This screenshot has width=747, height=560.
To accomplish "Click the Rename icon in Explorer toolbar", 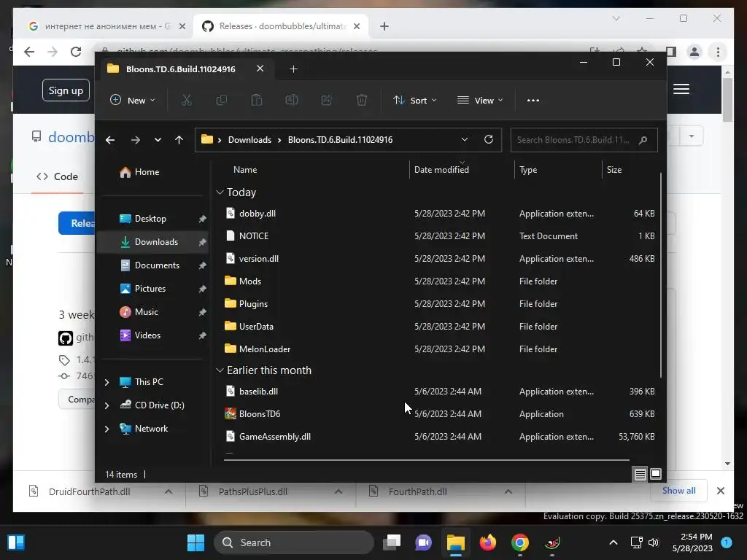I will point(292,100).
